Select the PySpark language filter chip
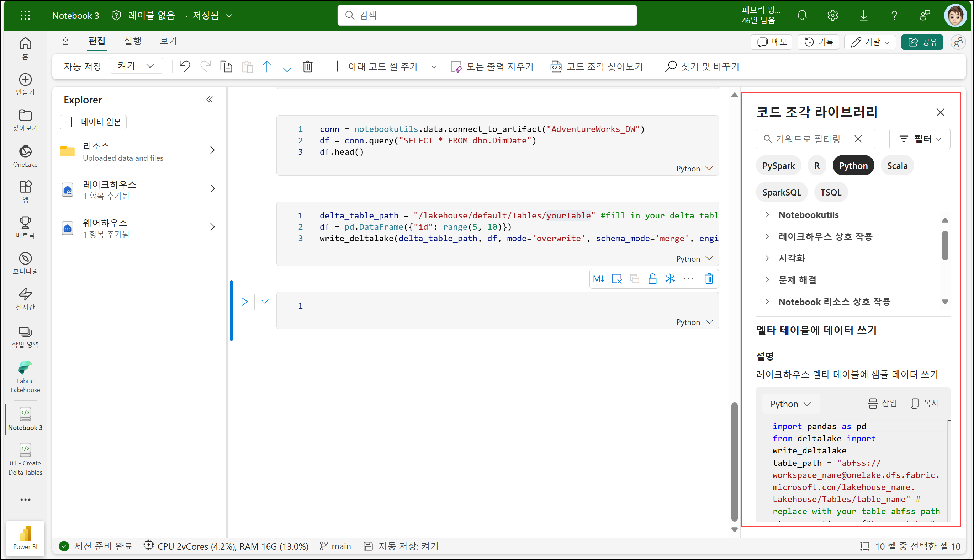This screenshot has height=560, width=974. point(778,166)
